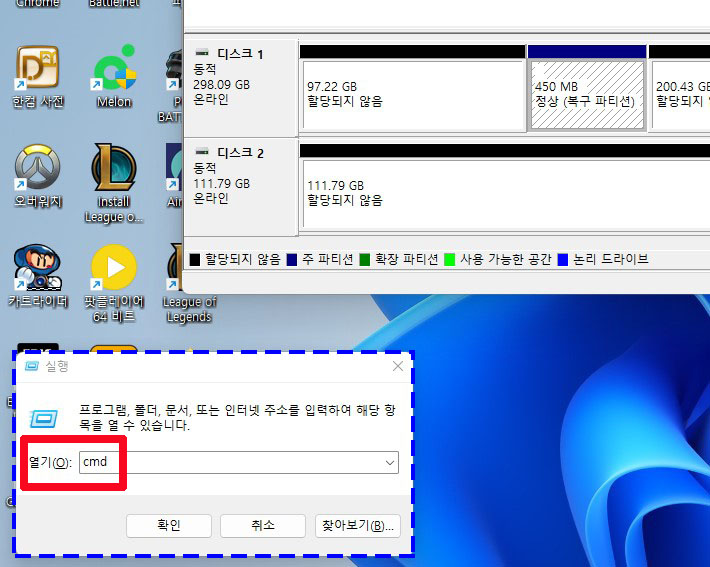Click the 동적 text under 디스크 1
The height and width of the screenshot is (567, 710).
point(205,69)
